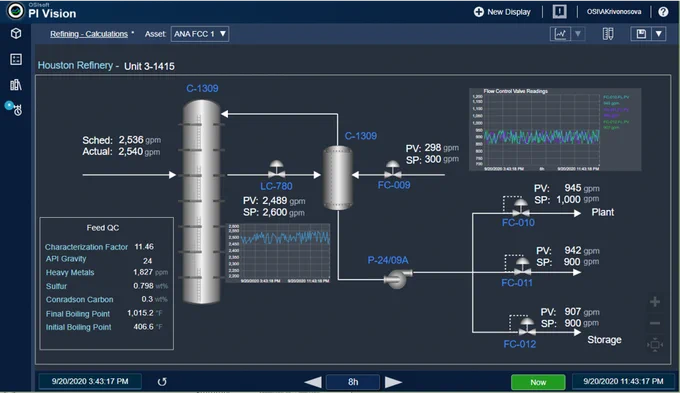
Task: Click the fit display to screen icon
Action: 655,345
